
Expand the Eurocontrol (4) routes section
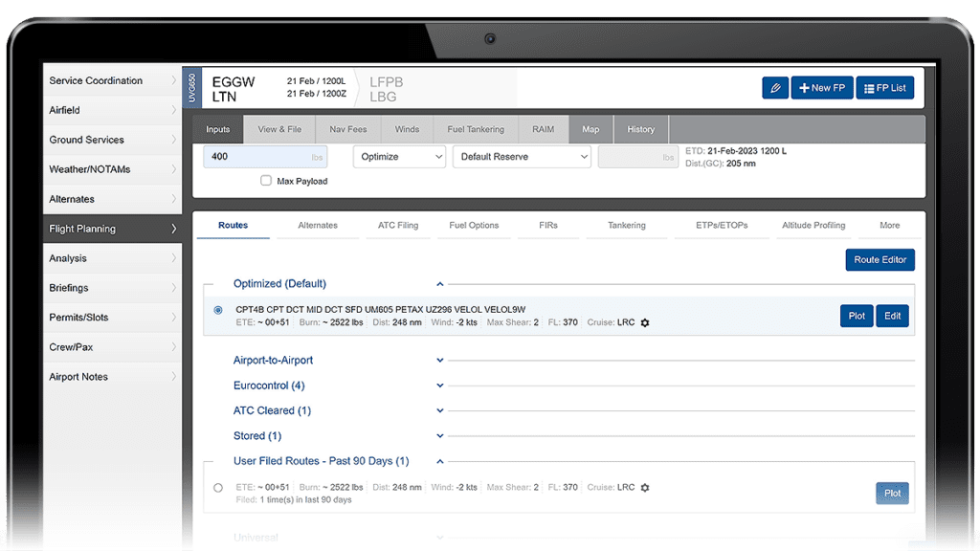click(440, 386)
